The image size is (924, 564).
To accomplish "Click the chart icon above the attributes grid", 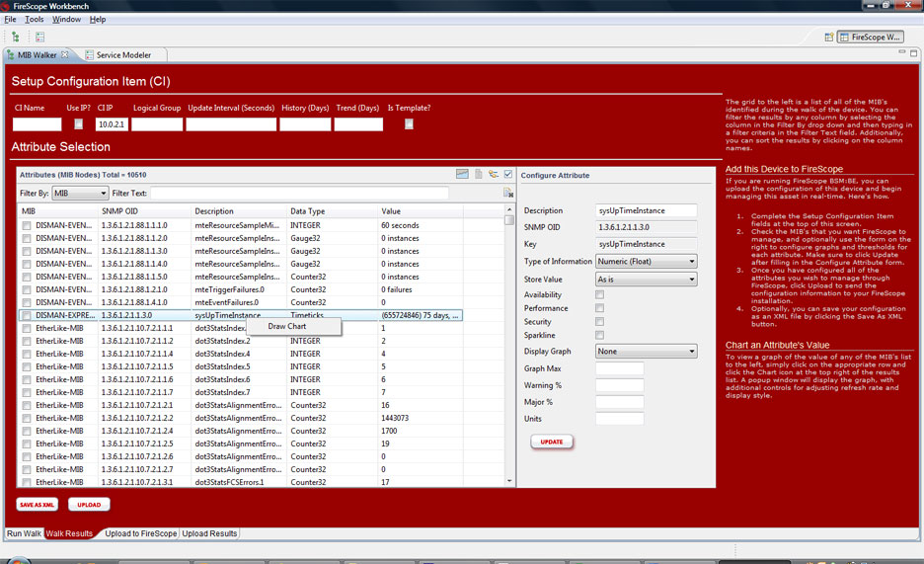I will click(463, 174).
